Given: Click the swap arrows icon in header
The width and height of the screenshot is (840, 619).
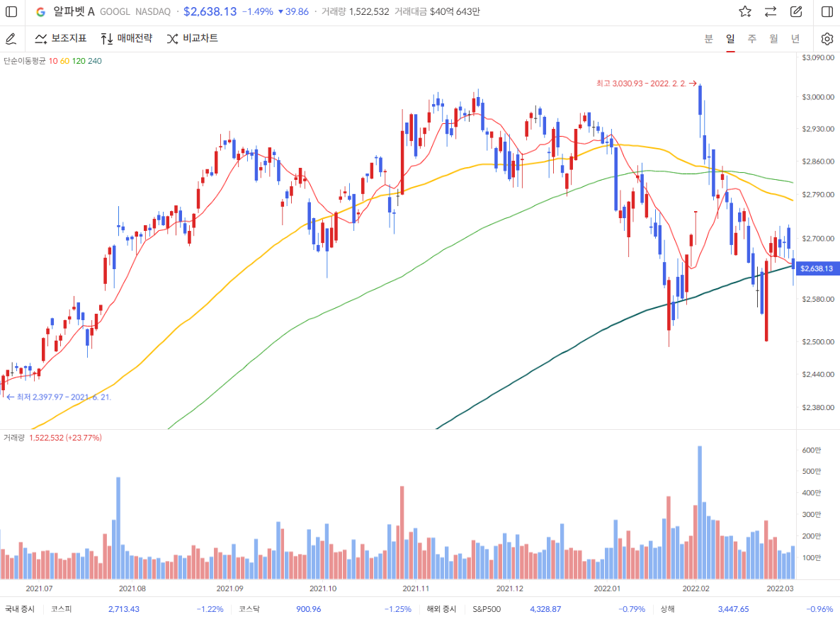Looking at the screenshot, I should pyautogui.click(x=771, y=11).
